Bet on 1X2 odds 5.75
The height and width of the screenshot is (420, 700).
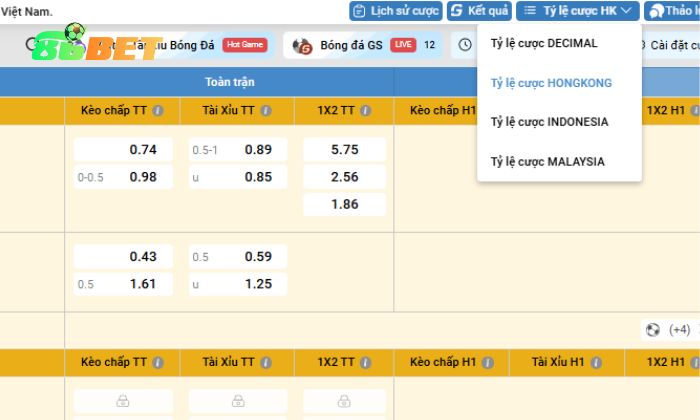(x=344, y=149)
